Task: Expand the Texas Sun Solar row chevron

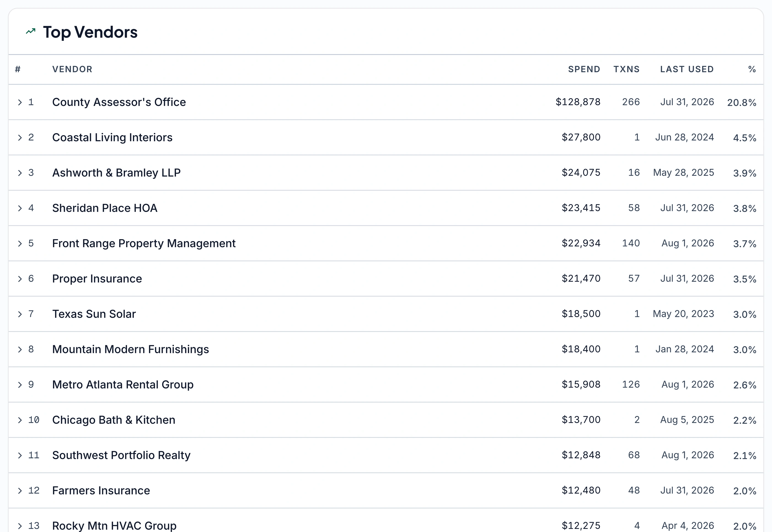Action: pyautogui.click(x=20, y=314)
